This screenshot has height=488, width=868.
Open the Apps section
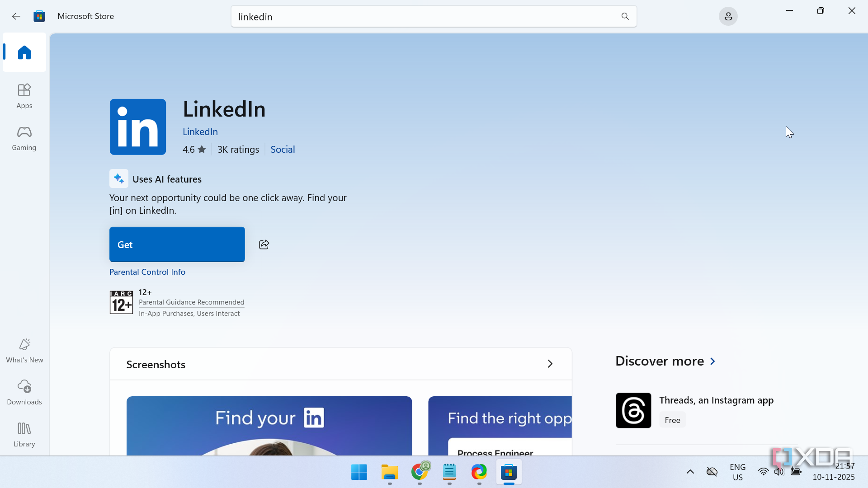24,96
